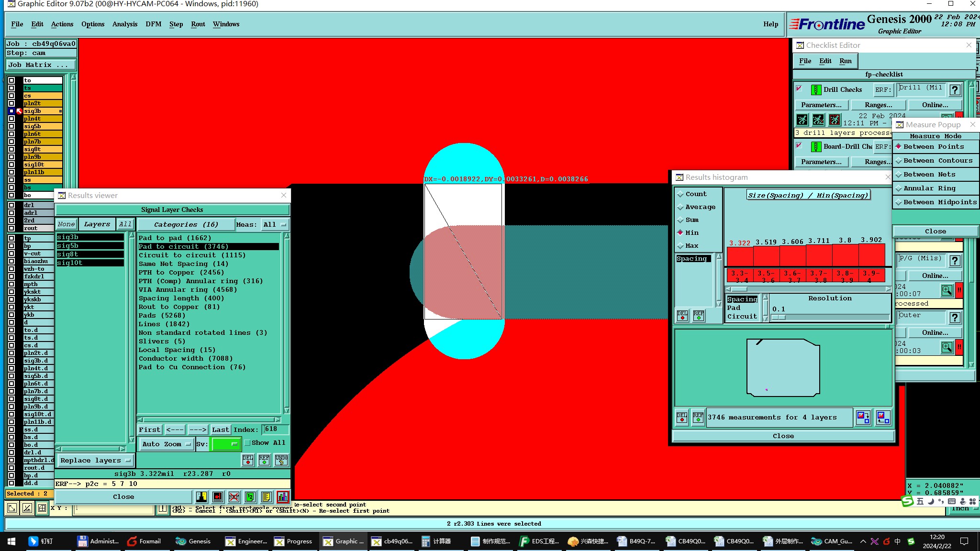Enable the Show All checkbox

(247, 443)
